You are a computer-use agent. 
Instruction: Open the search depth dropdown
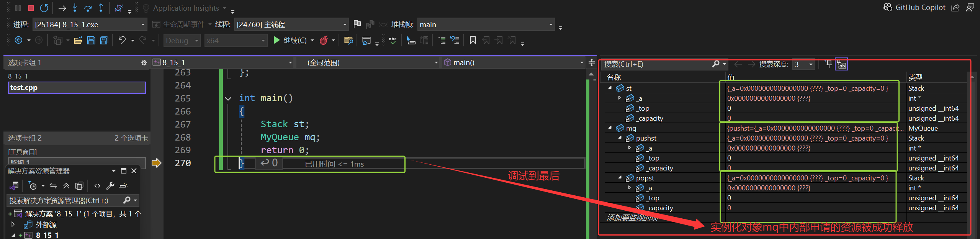803,64
